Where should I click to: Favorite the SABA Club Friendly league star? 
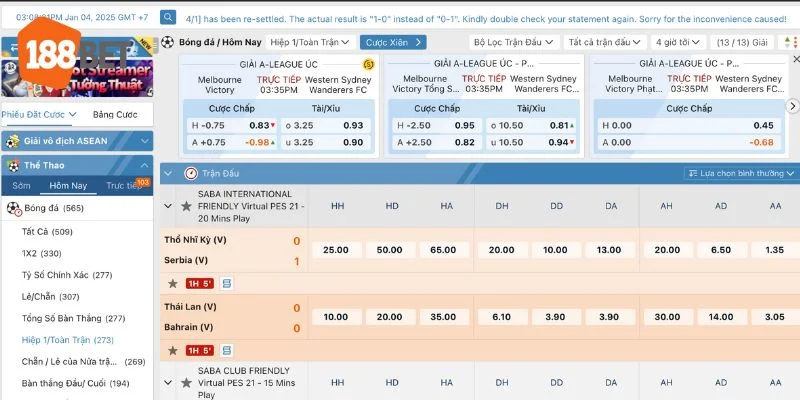[x=186, y=383]
